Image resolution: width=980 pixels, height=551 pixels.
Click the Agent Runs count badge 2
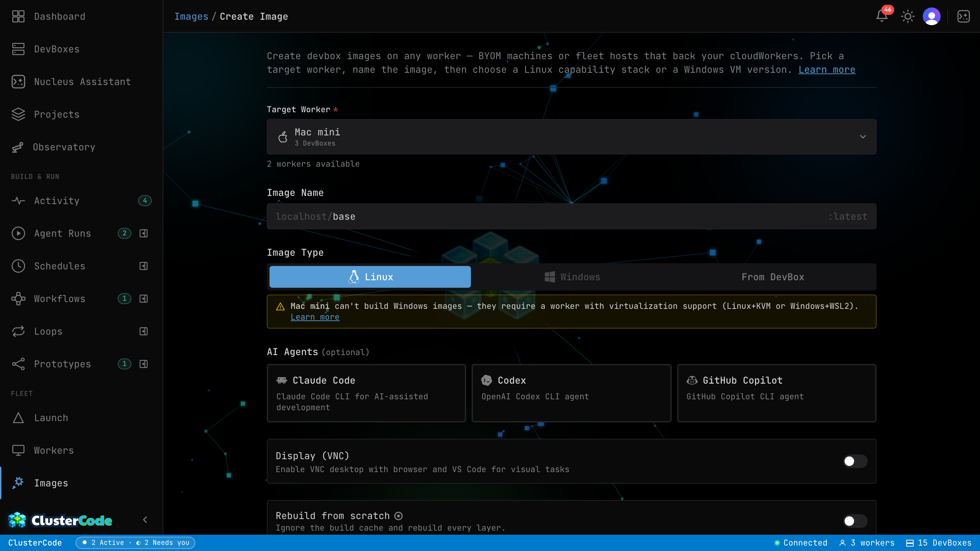(125, 233)
